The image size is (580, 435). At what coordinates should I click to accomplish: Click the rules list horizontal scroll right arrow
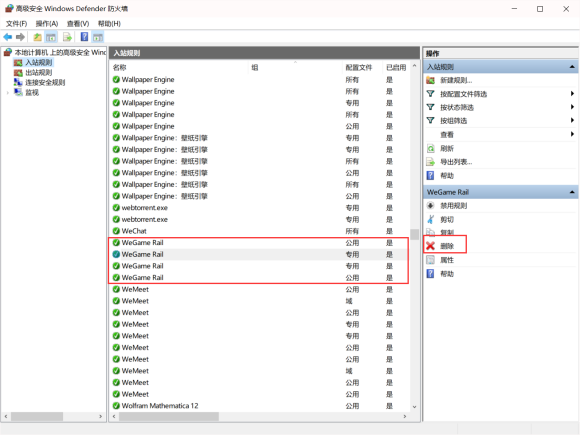pos(405,417)
